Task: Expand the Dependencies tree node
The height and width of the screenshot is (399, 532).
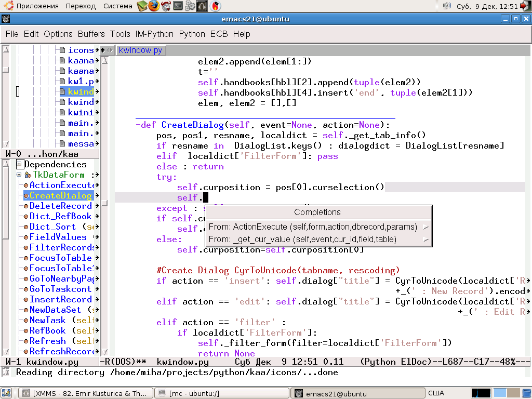Action: (x=19, y=164)
